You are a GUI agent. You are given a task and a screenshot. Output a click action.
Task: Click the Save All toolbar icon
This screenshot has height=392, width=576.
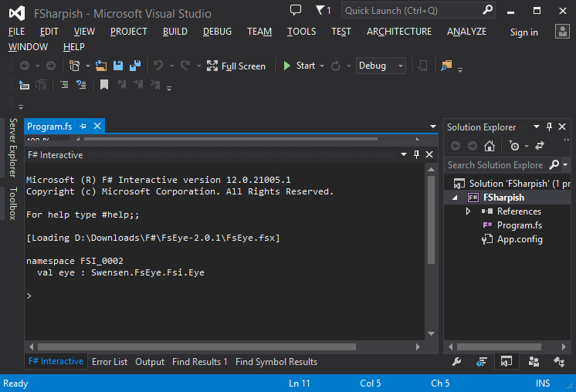click(135, 66)
